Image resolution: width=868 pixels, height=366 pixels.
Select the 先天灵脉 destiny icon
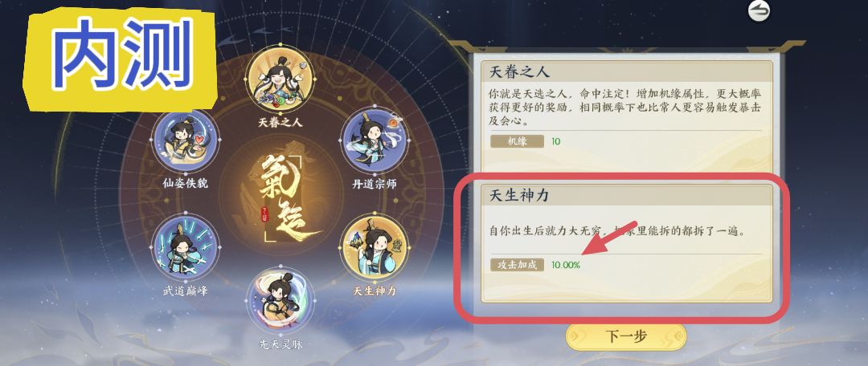tap(280, 300)
